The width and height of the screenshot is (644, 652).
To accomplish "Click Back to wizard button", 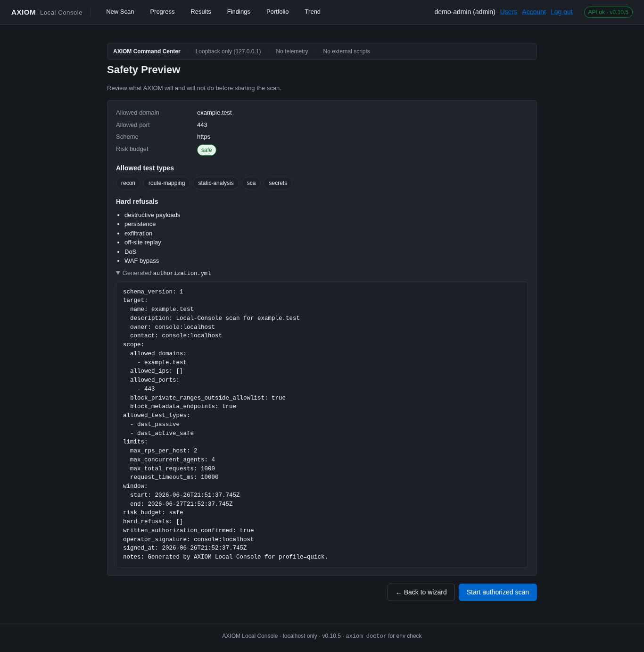I will click(x=421, y=592).
